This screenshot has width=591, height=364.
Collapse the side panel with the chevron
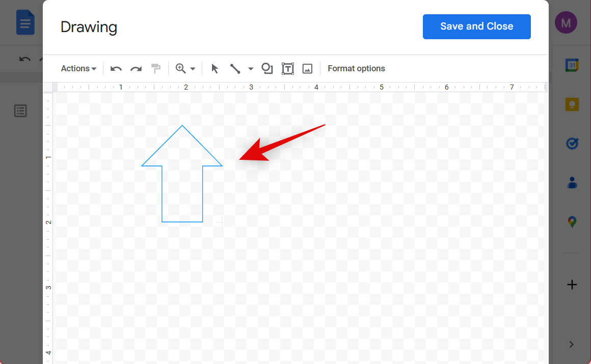pos(572,345)
